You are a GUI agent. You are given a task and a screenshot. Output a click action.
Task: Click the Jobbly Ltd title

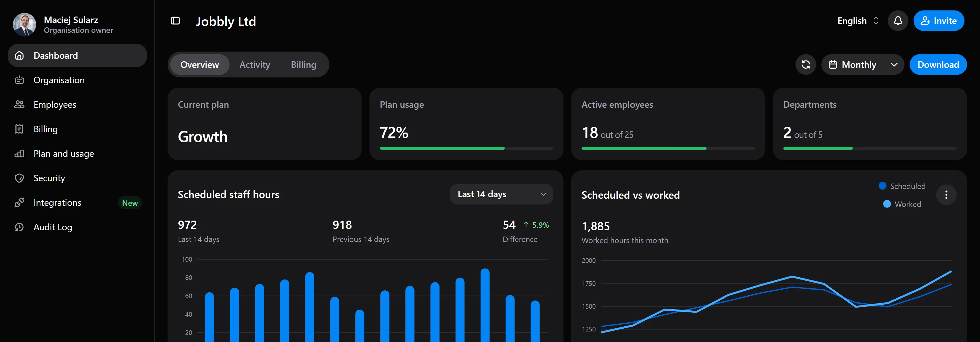[226, 21]
